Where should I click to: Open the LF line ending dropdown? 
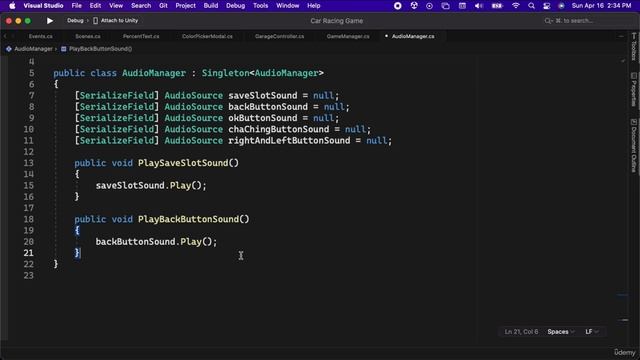[x=592, y=332]
